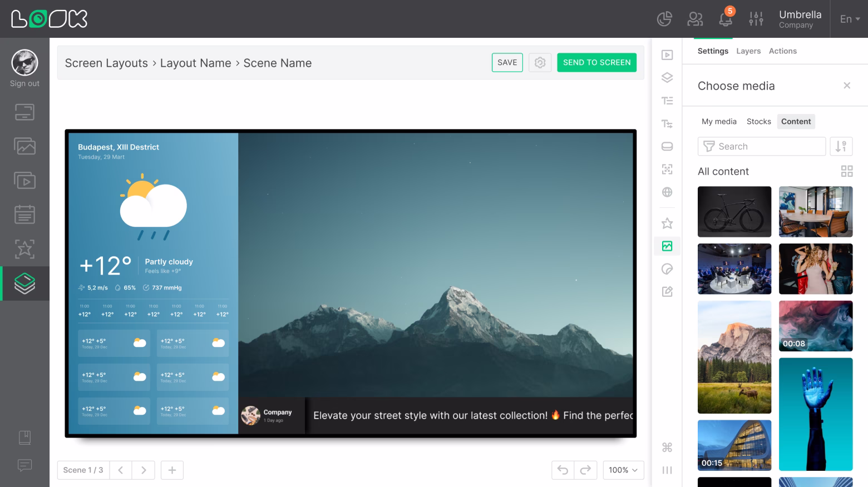Click Sign out
The image size is (868, 487).
pyautogui.click(x=24, y=83)
